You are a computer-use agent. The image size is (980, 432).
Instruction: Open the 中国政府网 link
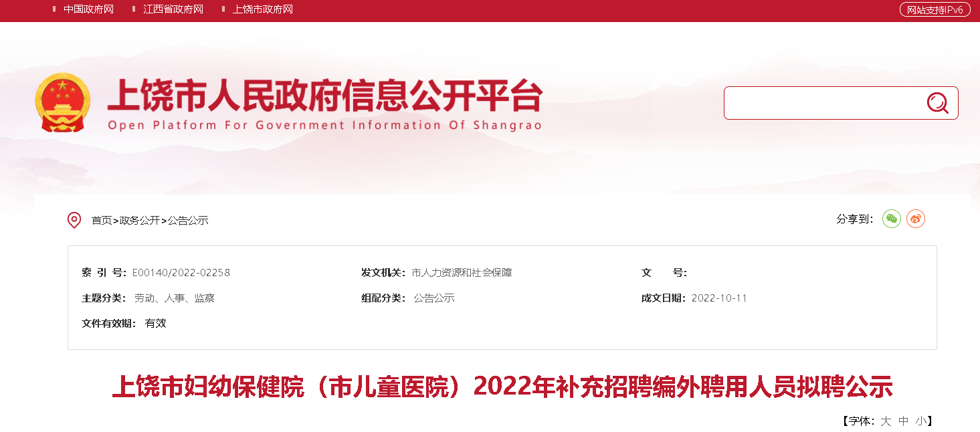(x=88, y=9)
